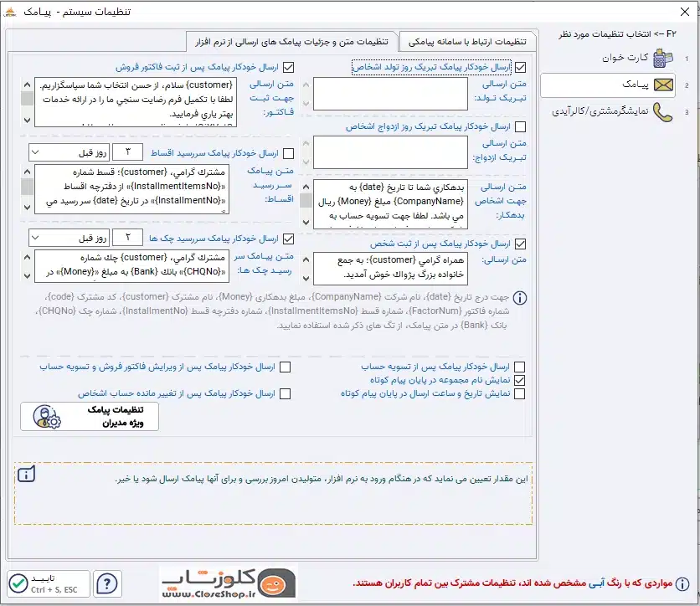The height and width of the screenshot is (606, 700).
Task: Click the blue-items info icon at the bottom
Action: 682,583
